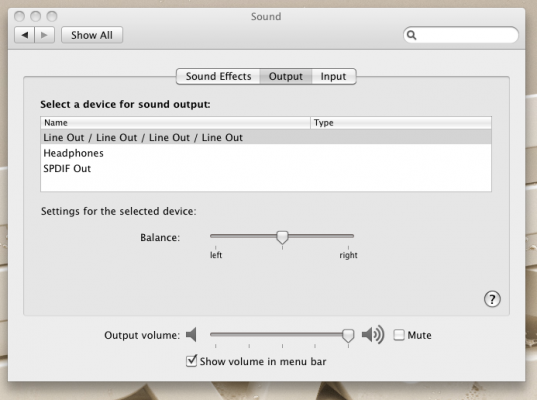
Task: Switch to the Sound Effects tab
Action: click(218, 76)
